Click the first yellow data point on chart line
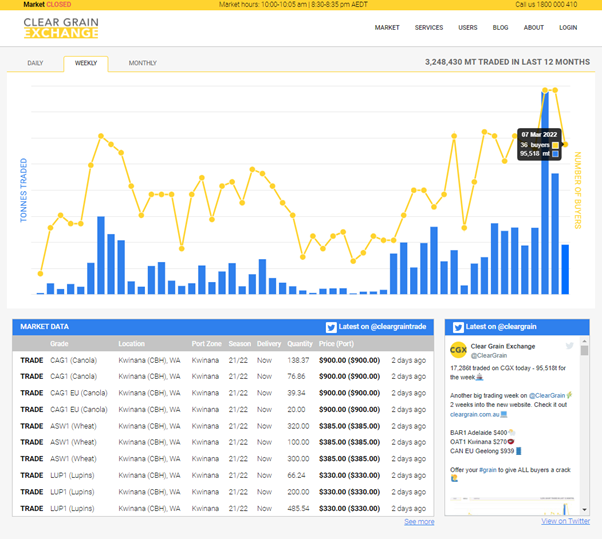602x539 pixels. tap(40, 274)
